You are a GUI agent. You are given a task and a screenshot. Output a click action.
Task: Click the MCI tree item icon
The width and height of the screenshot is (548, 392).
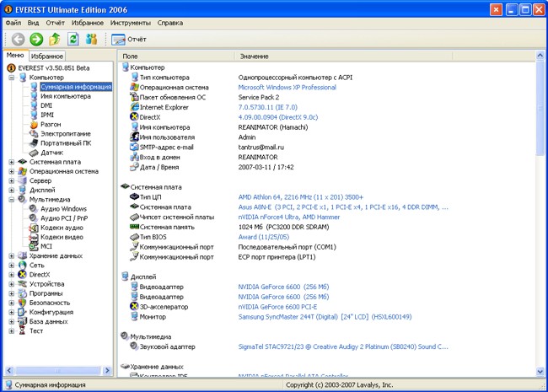coord(34,246)
